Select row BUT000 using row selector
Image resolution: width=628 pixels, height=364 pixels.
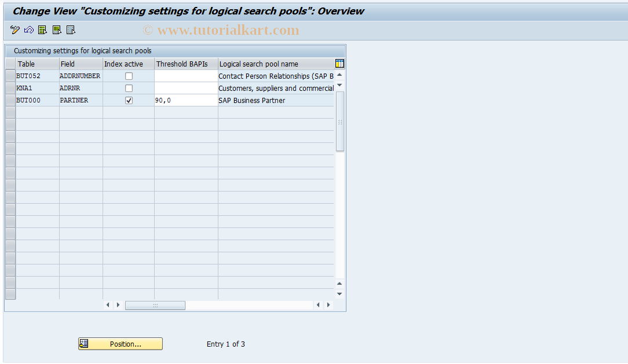(10, 100)
